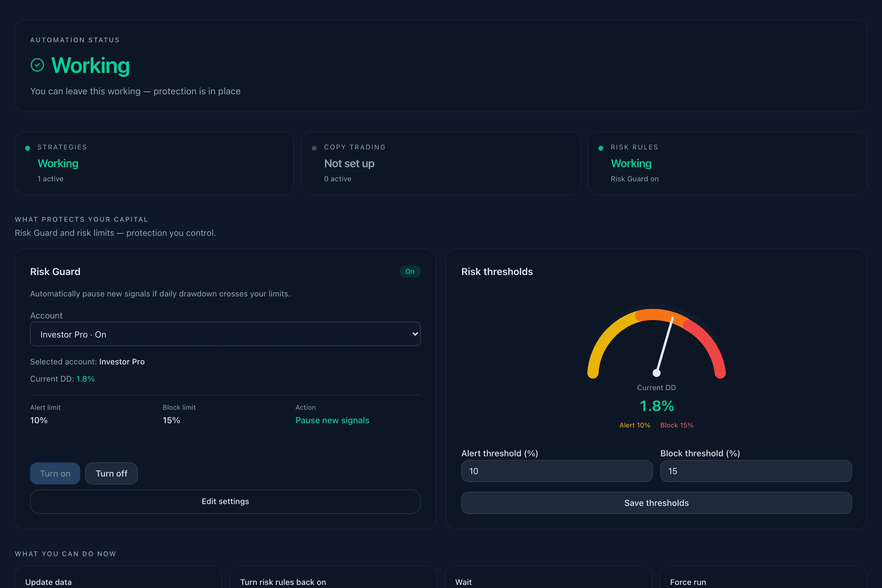Click the Copy Trading gray status dot
Viewport: 882px width, 588px height.
[314, 148]
